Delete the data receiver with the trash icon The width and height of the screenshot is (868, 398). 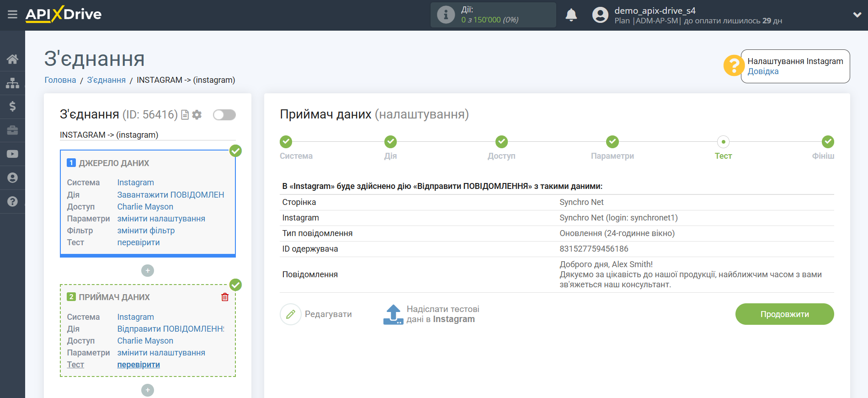pos(225,297)
